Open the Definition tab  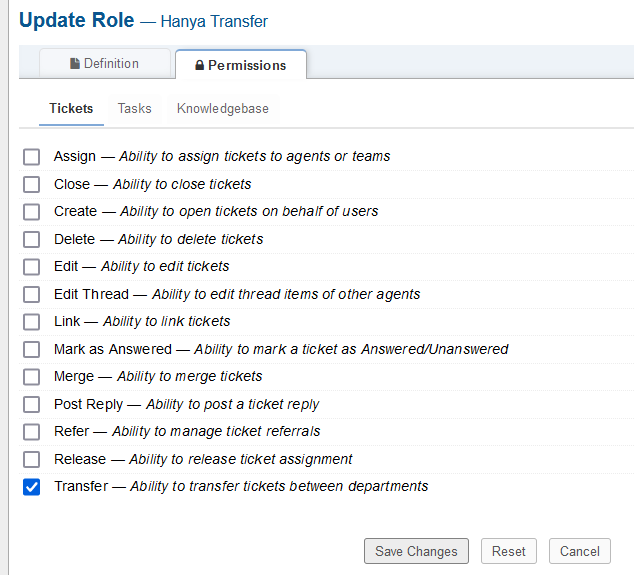104,64
